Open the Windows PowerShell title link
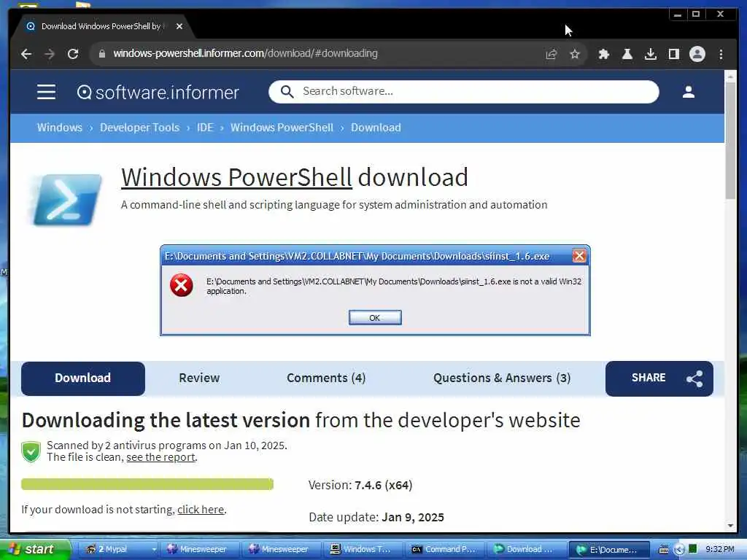The height and width of the screenshot is (560, 747). click(x=236, y=177)
